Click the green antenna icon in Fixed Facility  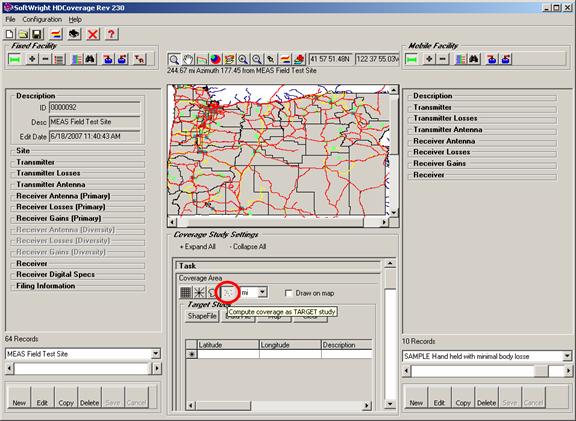point(14,59)
